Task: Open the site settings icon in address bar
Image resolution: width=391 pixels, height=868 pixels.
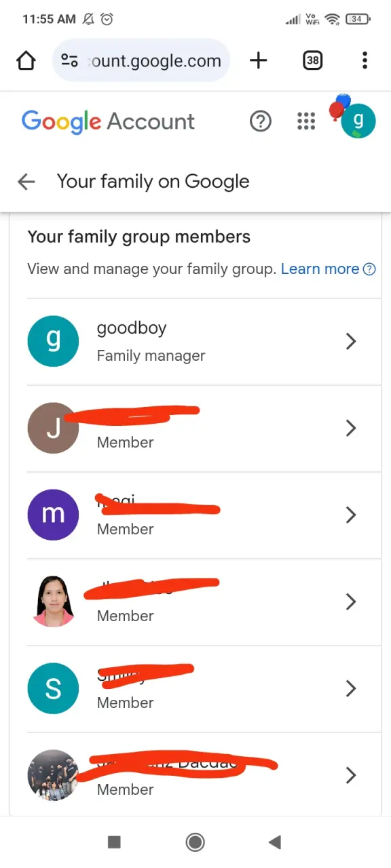Action: pos(70,60)
